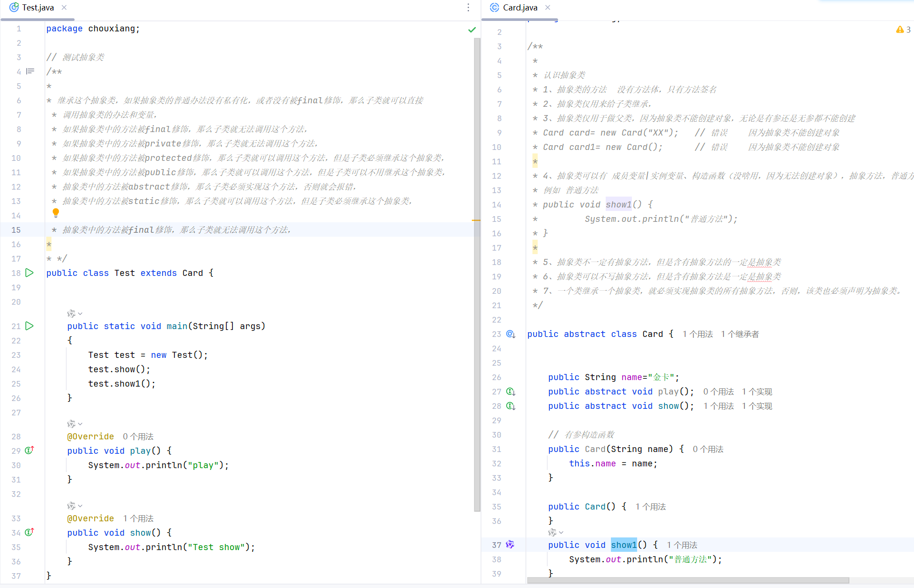Screen dimensions: 914x588
Task: Click the 'Test test = new Test();' statement
Action: tap(148, 355)
